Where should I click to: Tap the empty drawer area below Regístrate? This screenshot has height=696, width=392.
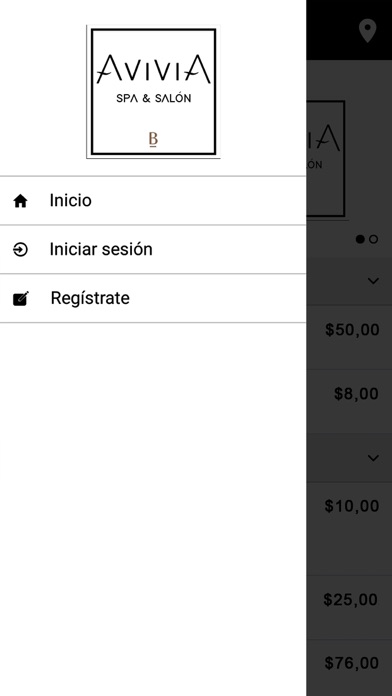click(153, 509)
